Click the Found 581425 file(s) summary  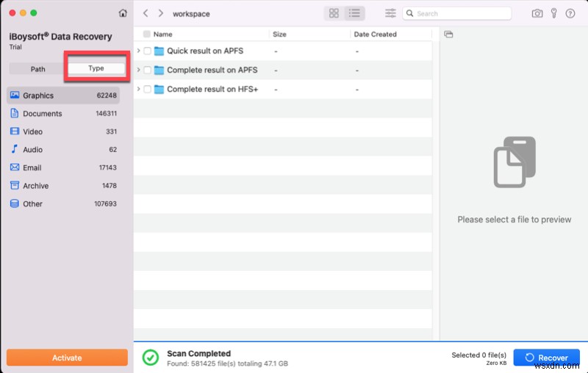(x=227, y=363)
